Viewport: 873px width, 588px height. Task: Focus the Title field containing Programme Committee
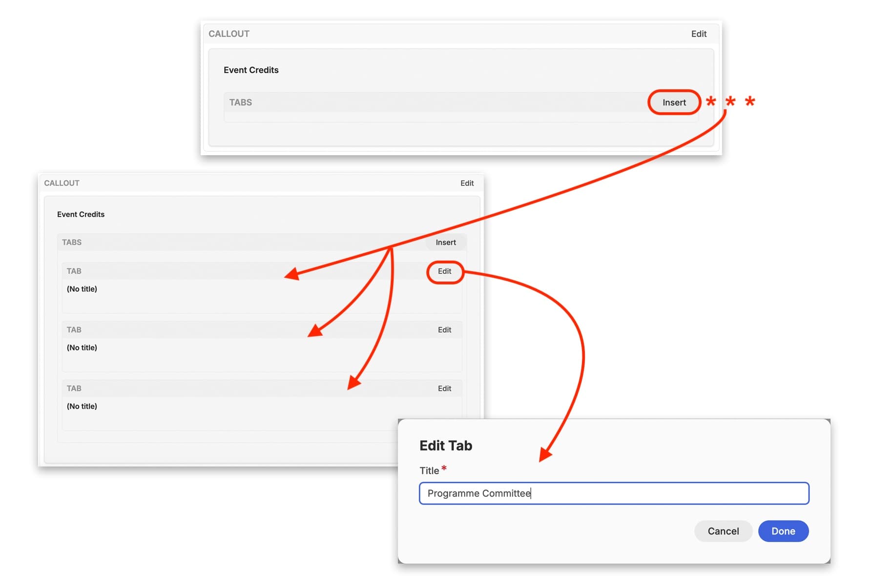coord(613,493)
